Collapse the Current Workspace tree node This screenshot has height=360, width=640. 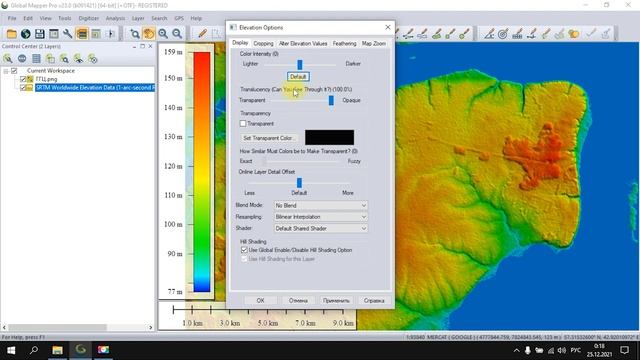point(6,71)
